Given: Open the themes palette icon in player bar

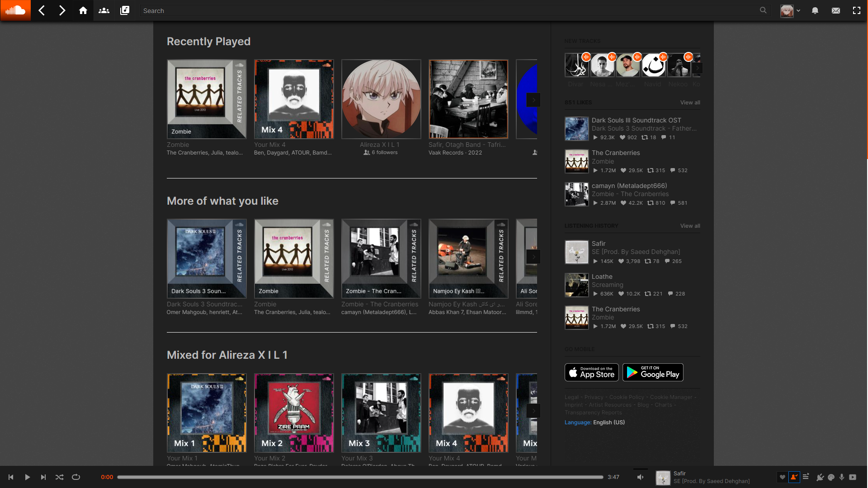Looking at the screenshot, I should [831, 477].
